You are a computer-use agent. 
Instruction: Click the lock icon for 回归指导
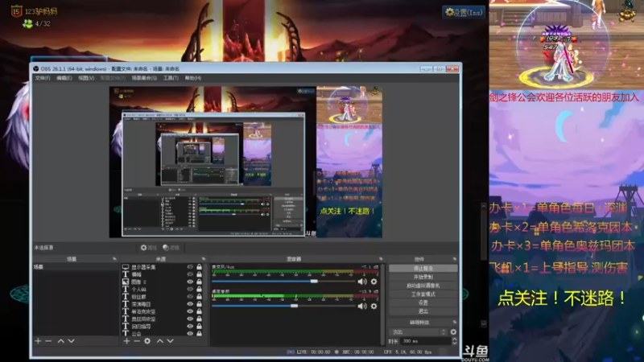pos(199,327)
